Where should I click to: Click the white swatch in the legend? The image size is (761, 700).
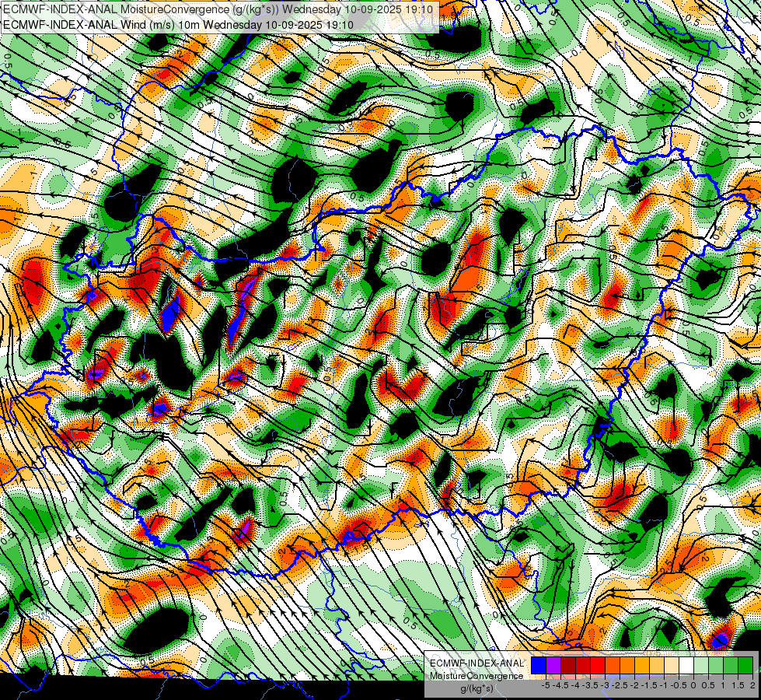tap(686, 666)
